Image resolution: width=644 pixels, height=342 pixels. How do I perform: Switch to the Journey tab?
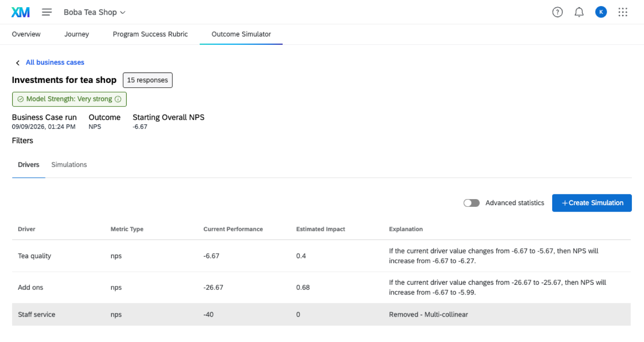click(76, 34)
